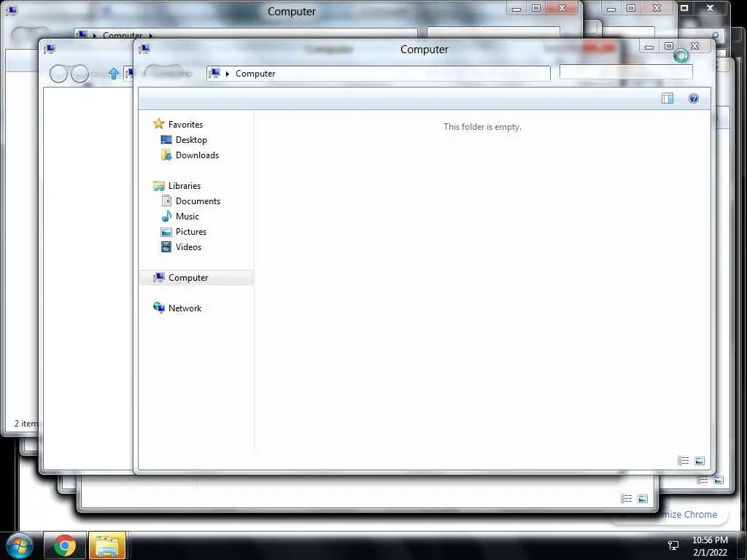Click the Music note icon
This screenshot has height=560, width=747.
click(166, 216)
